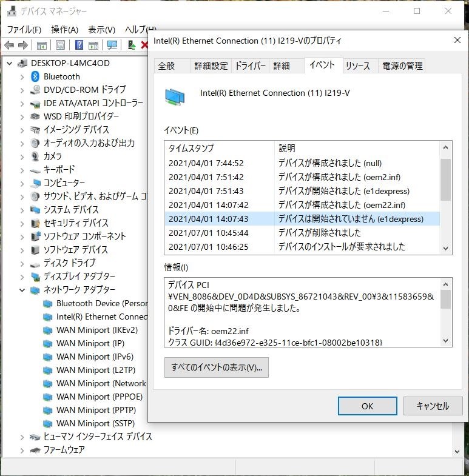Click the update driver toolbar icon
This screenshot has width=469, height=476.
(x=131, y=45)
